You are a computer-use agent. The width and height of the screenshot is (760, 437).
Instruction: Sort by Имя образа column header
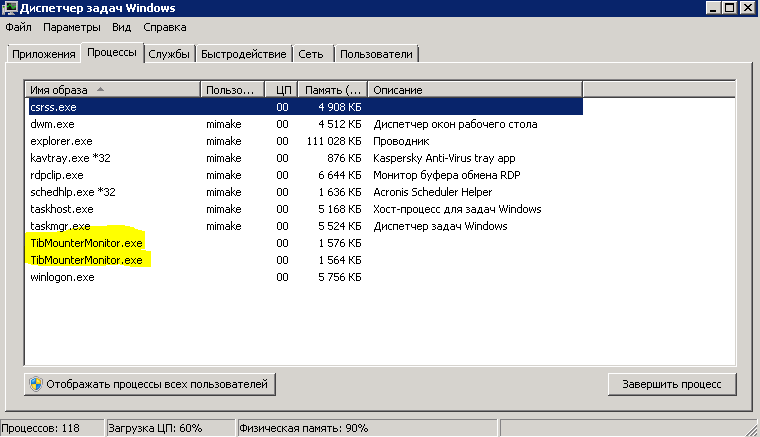click(x=112, y=90)
